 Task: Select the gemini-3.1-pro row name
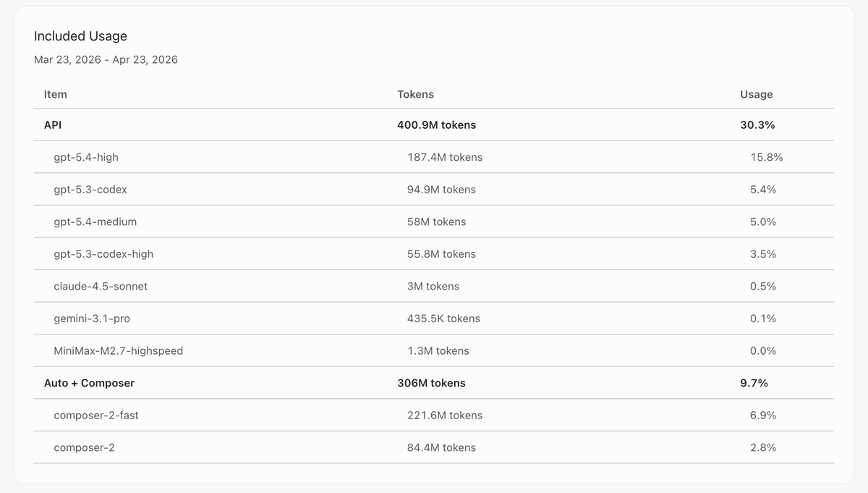point(92,319)
